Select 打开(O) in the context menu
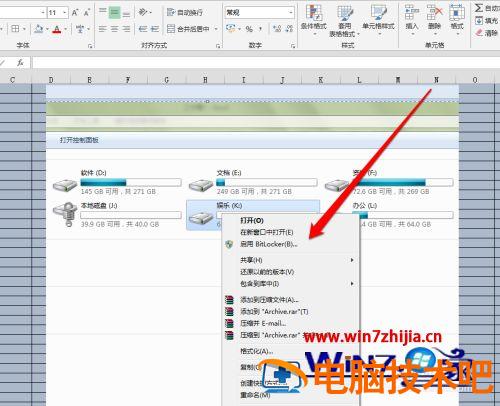The image size is (500, 406). point(252,220)
